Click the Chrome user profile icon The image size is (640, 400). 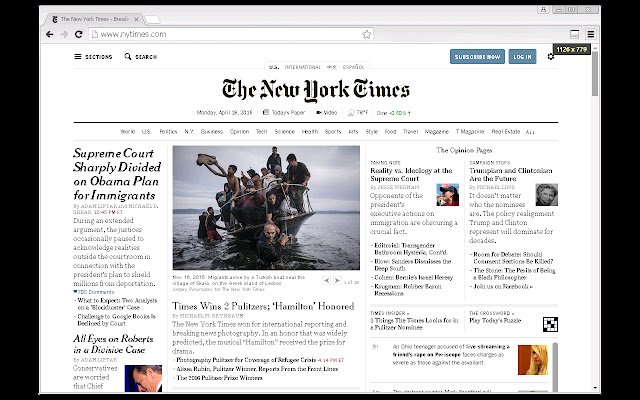[x=543, y=9]
